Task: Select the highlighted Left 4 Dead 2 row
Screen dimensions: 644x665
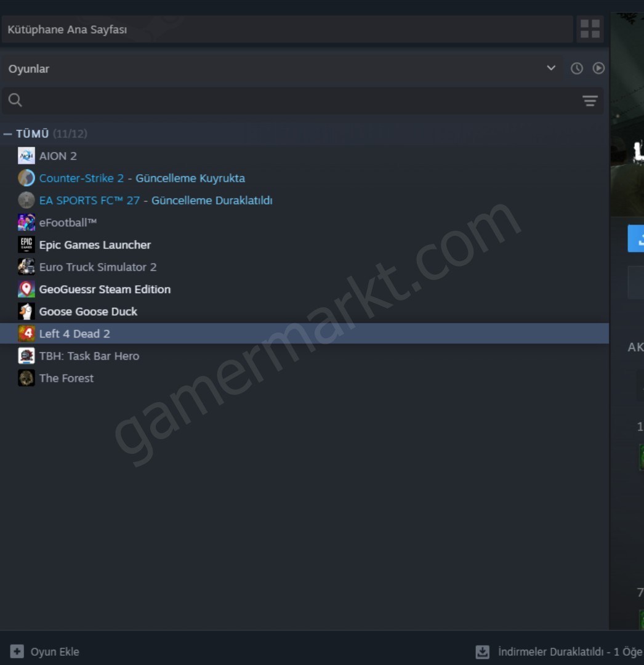Action: tap(304, 334)
